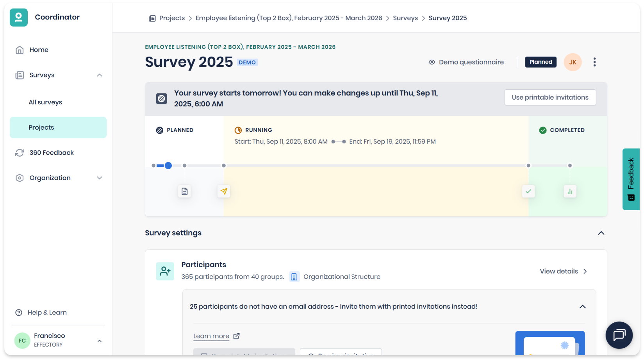The height and width of the screenshot is (361, 644).
Task: Click the checkmark milestone icon on the timeline
Action: (528, 191)
